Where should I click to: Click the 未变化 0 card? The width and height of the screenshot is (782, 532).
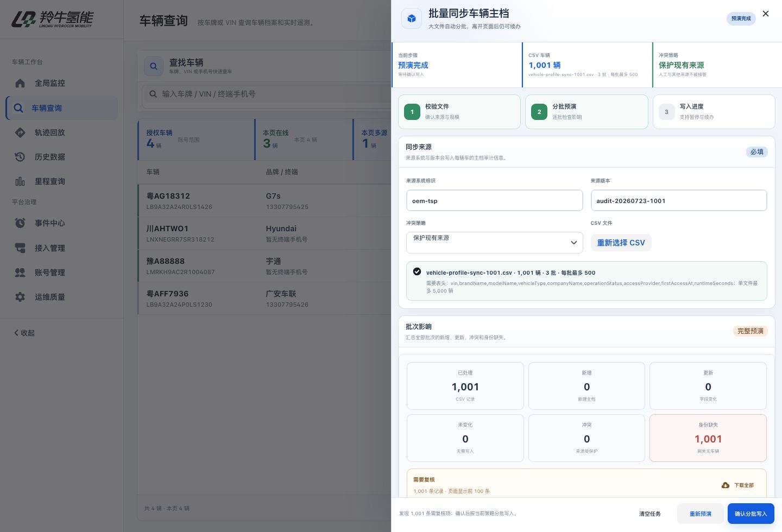tap(465, 438)
